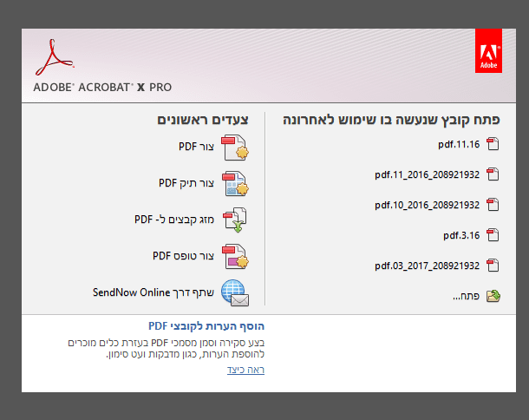Click the Adobe logo in the corner

tap(488, 51)
